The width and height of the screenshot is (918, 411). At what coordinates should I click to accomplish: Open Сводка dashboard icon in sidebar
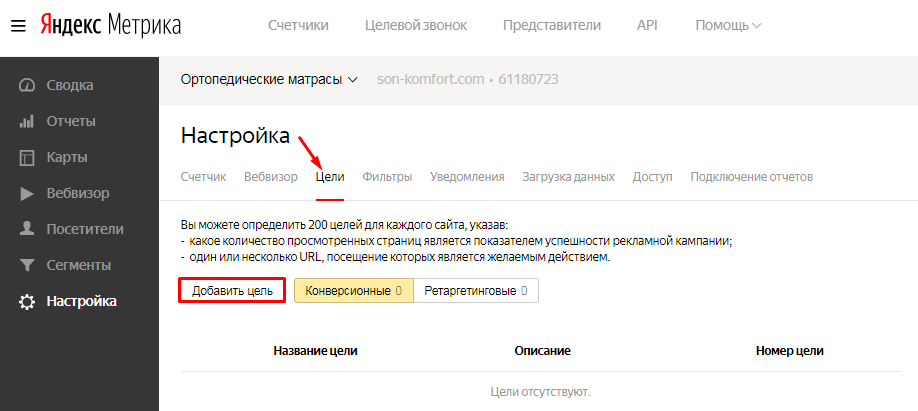27,85
